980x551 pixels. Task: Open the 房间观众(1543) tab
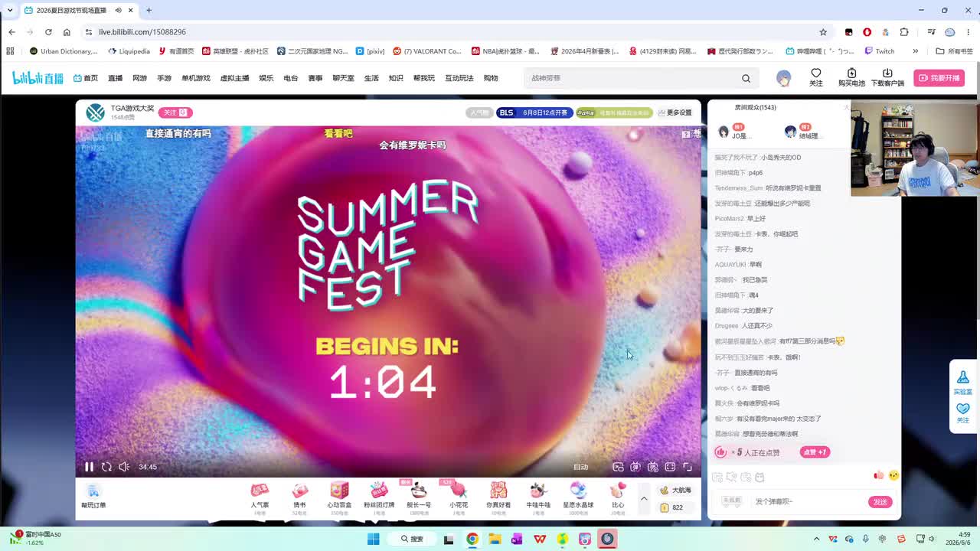755,108
